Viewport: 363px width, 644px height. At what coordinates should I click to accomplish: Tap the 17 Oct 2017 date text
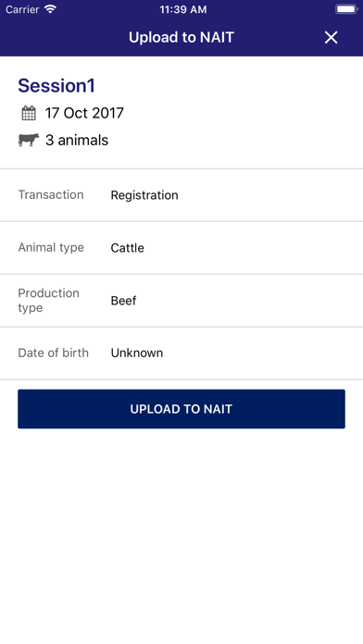click(x=84, y=113)
